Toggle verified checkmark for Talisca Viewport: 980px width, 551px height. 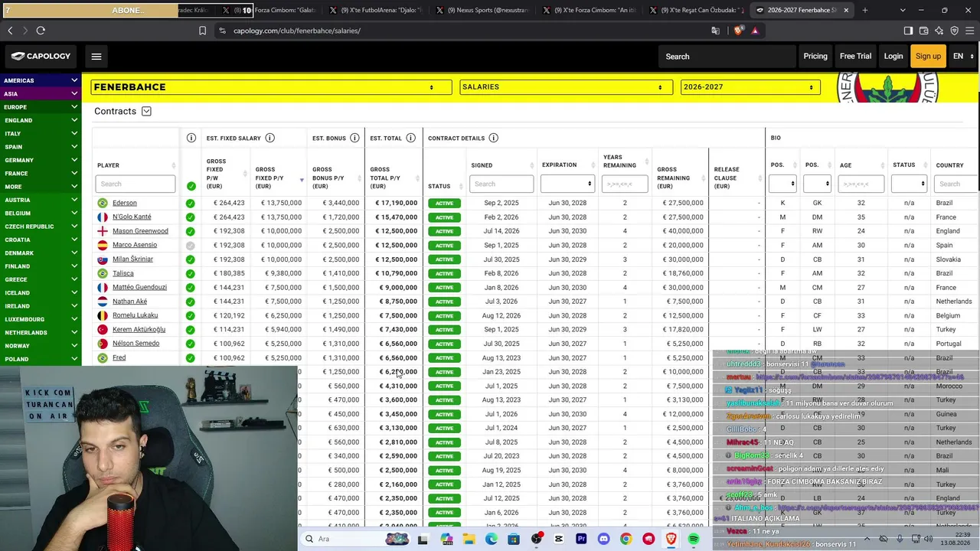point(190,273)
